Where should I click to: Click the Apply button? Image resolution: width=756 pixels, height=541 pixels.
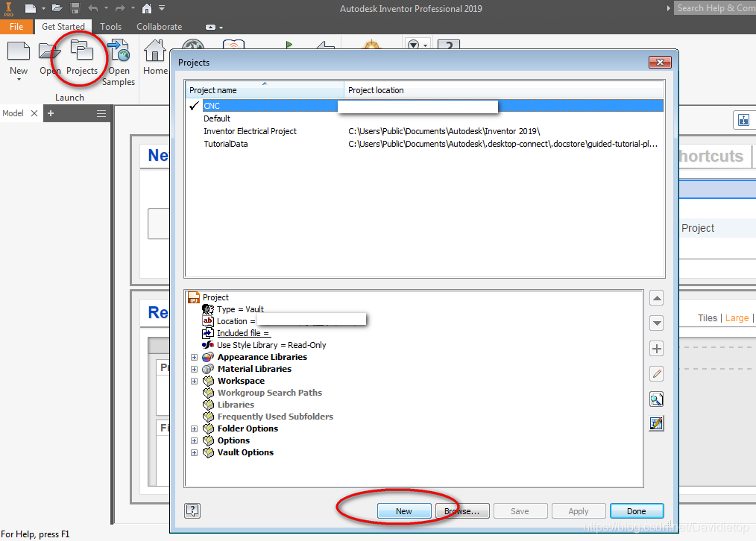tap(579, 511)
